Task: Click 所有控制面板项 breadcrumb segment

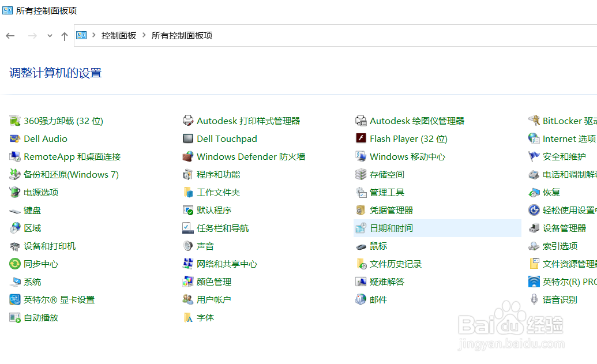Action: (182, 35)
